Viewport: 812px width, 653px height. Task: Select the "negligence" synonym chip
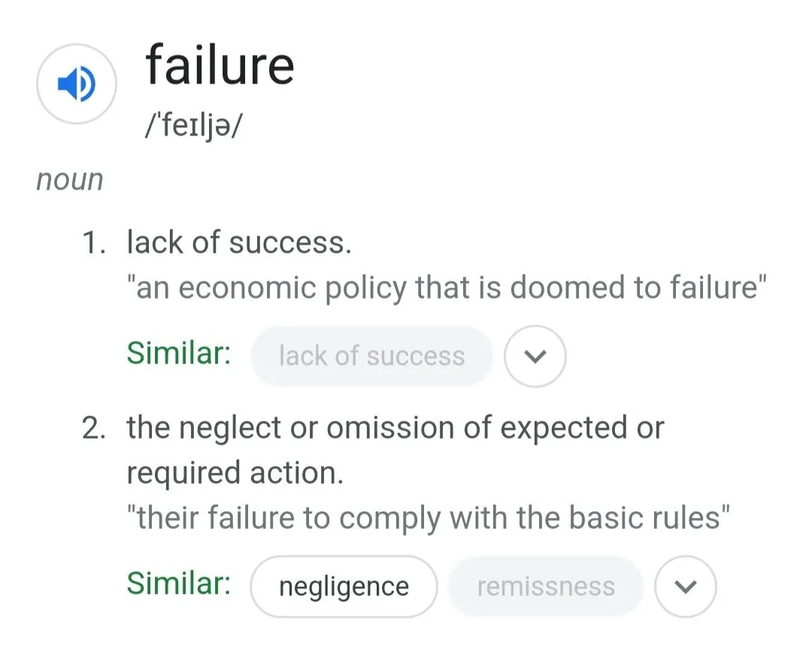pyautogui.click(x=344, y=587)
